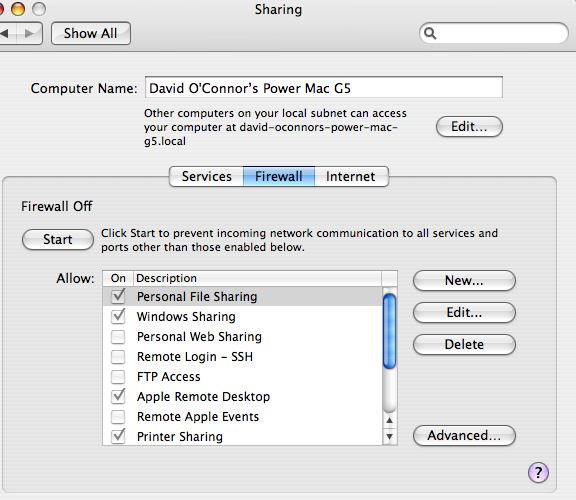Select the Printer Sharing row text
Image resolution: width=576 pixels, height=500 pixels.
point(180,436)
